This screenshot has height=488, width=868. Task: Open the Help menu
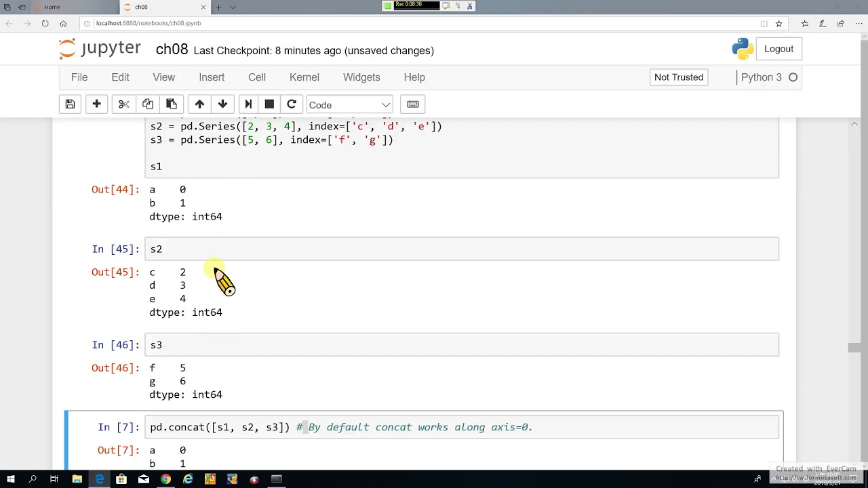pos(414,77)
